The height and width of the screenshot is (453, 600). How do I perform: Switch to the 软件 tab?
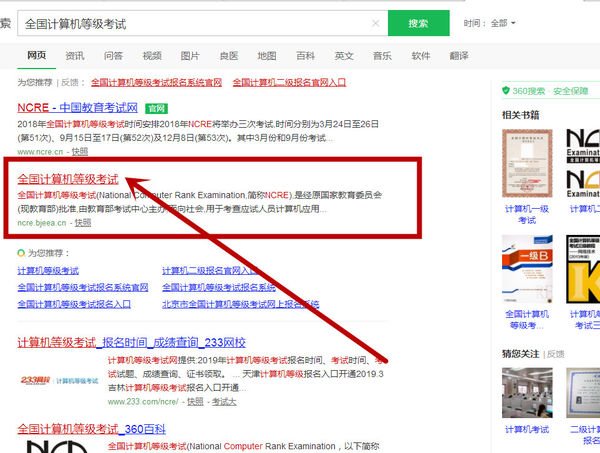click(421, 56)
